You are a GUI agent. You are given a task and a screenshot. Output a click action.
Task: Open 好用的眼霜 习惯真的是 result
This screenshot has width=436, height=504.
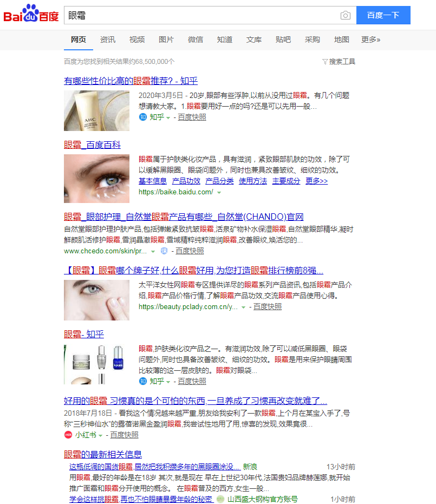click(196, 401)
